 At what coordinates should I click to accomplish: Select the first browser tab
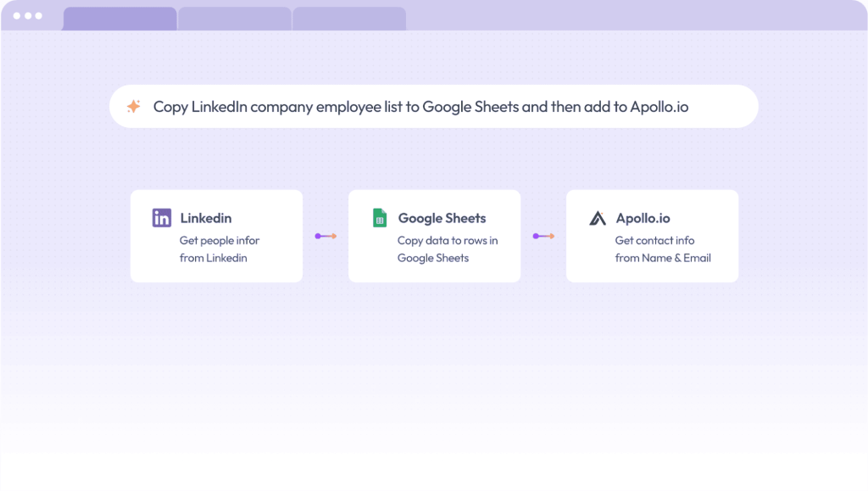[120, 19]
